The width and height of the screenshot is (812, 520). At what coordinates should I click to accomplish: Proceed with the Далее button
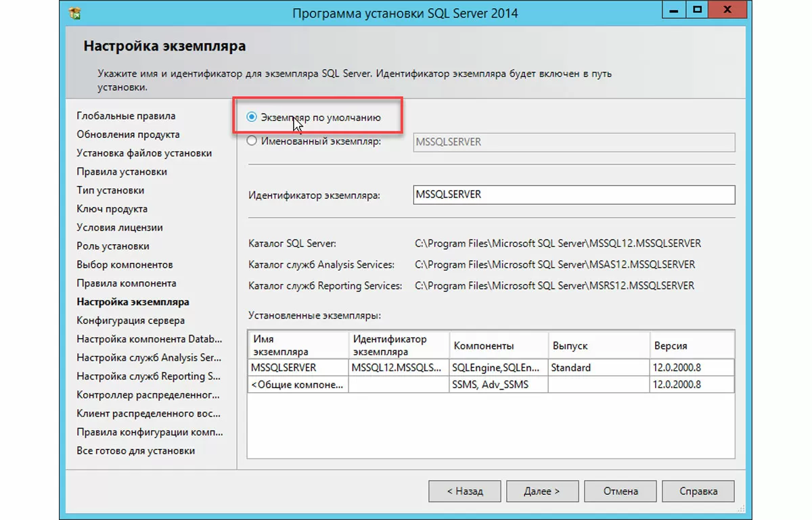[542, 491]
